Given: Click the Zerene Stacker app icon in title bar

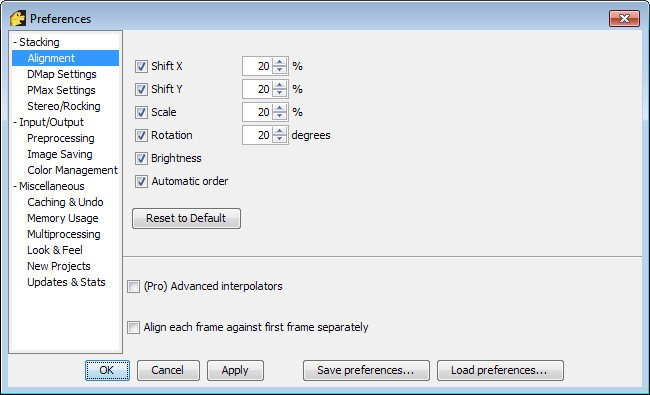Looking at the screenshot, I should click(18, 19).
